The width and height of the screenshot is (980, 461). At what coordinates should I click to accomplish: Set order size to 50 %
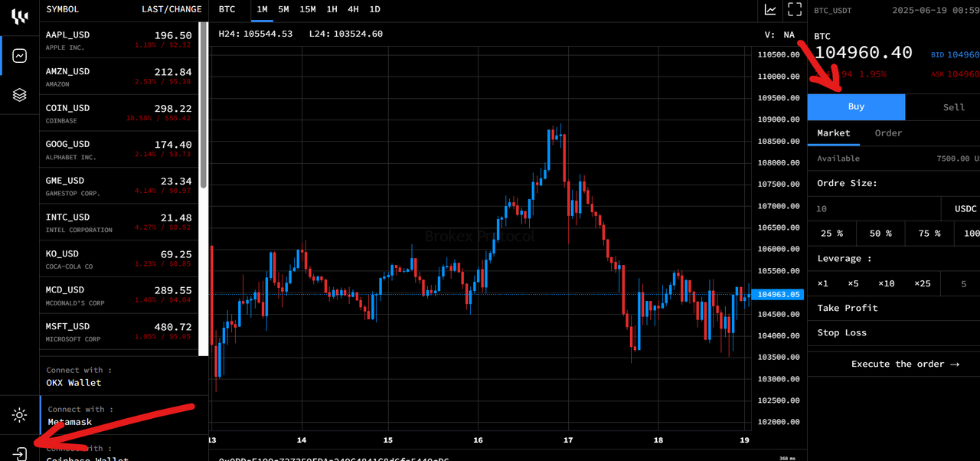[x=880, y=234]
